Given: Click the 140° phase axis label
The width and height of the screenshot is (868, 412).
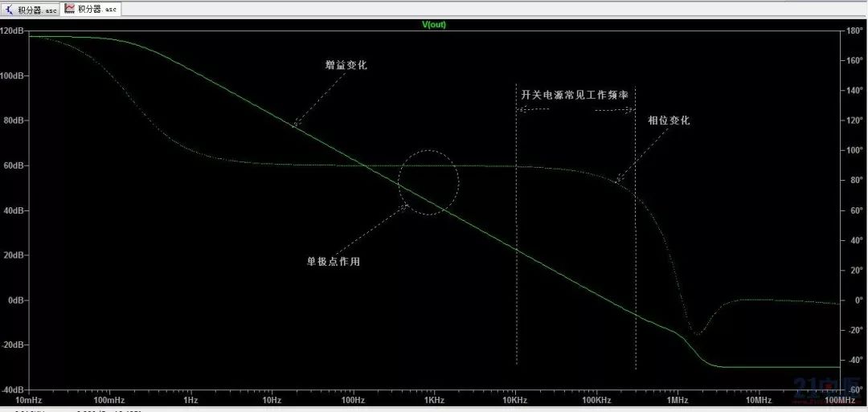Looking at the screenshot, I should (855, 91).
